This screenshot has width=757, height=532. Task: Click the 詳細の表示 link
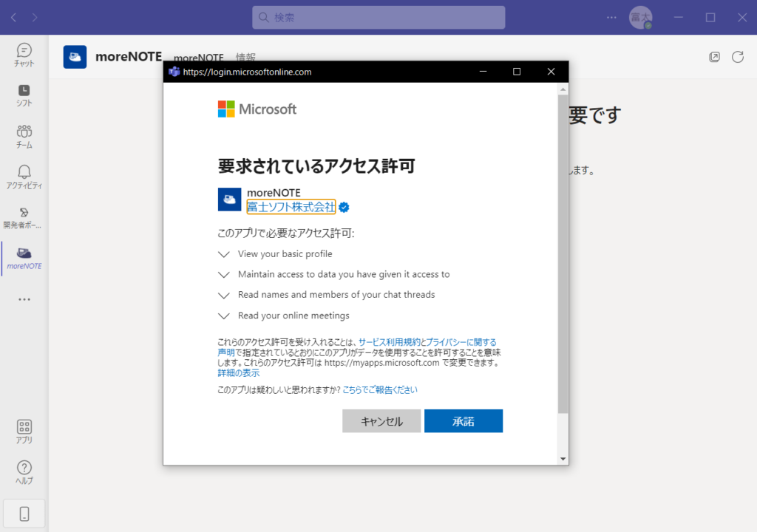(239, 372)
